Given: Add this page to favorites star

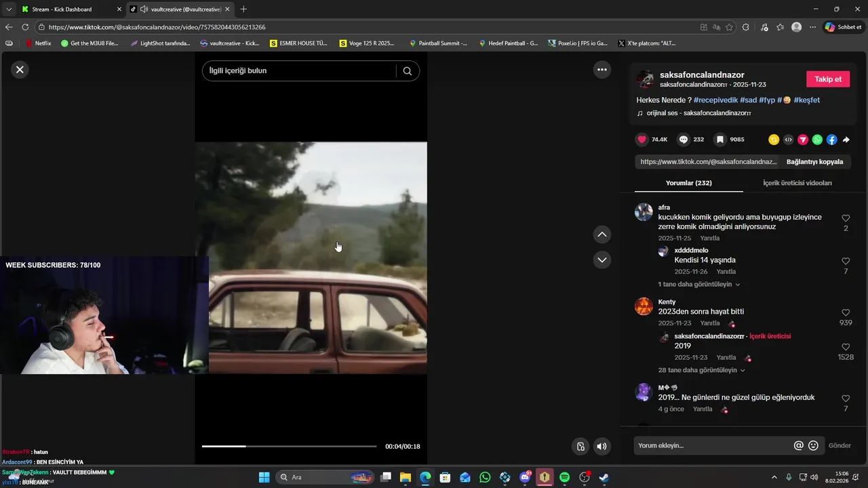Looking at the screenshot, I should point(729,27).
